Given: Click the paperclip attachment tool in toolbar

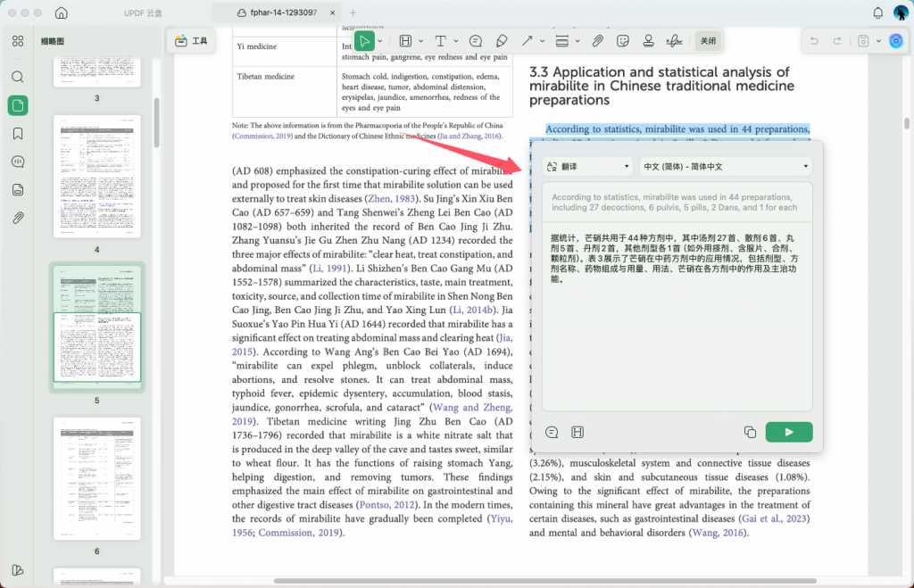Looking at the screenshot, I should (x=597, y=41).
